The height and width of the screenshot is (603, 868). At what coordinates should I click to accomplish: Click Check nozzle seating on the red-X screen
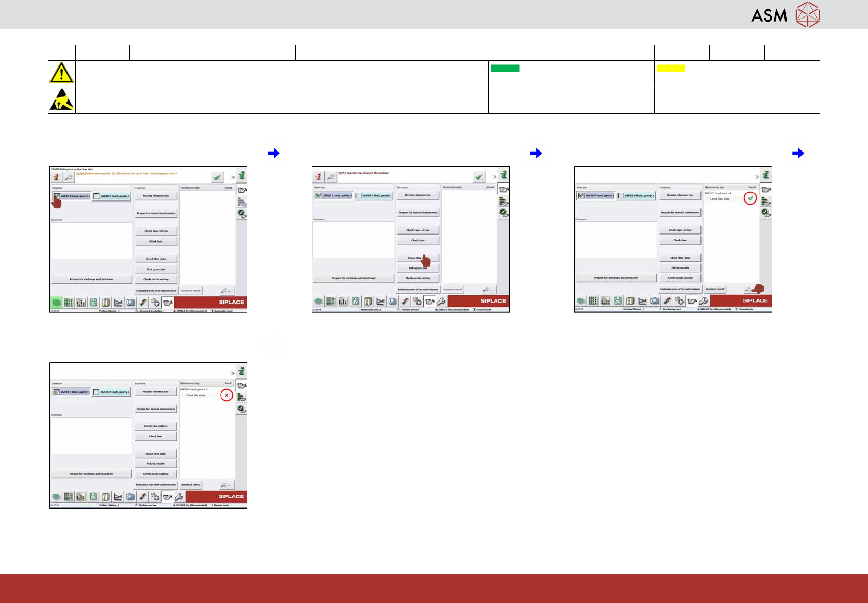[x=156, y=474]
